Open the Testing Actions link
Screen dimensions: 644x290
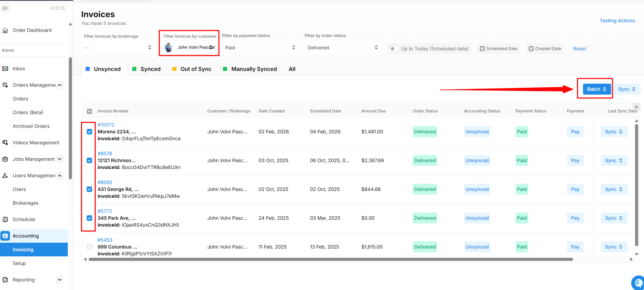tap(617, 21)
